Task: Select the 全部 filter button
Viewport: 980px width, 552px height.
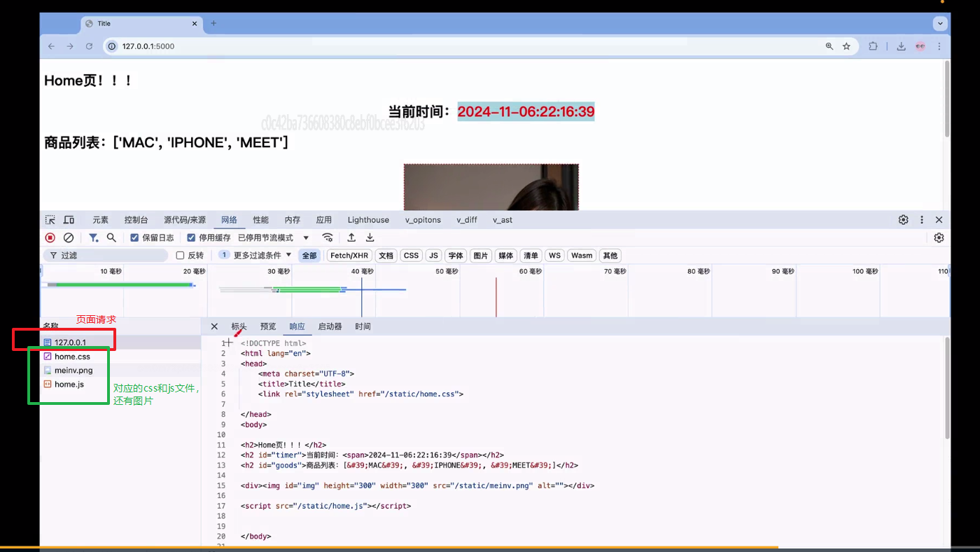Action: point(309,256)
